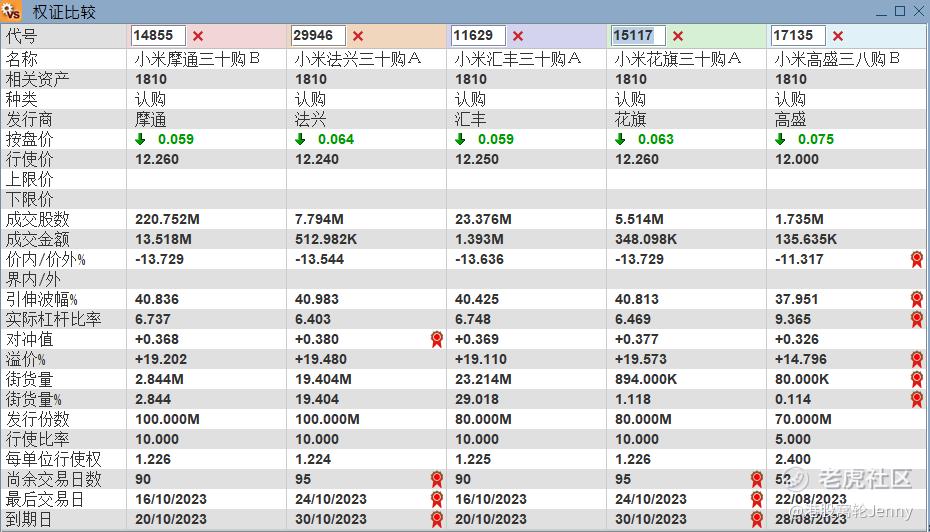
Task: Click the code input field containing 29946
Action: (319, 36)
